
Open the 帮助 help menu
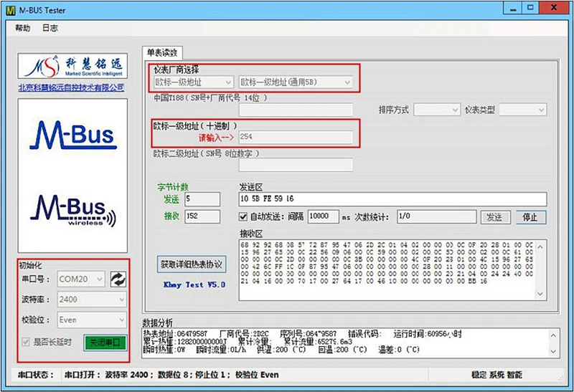pos(22,28)
